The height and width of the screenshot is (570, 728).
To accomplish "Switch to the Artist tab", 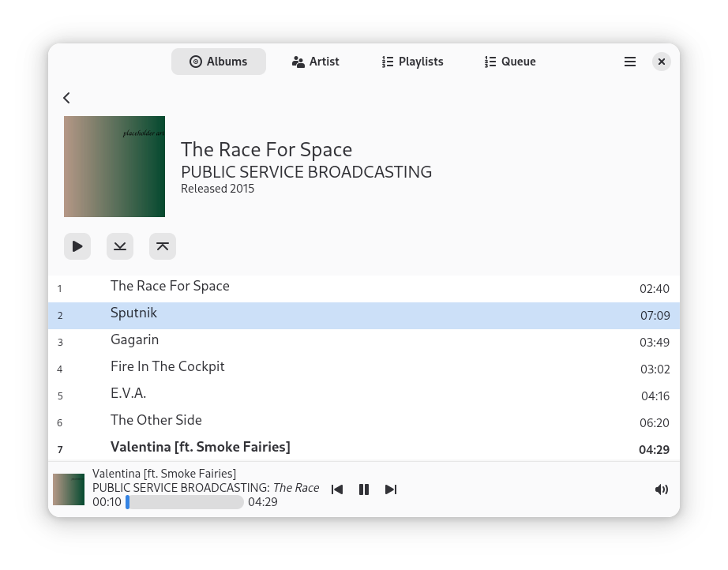I will point(316,62).
